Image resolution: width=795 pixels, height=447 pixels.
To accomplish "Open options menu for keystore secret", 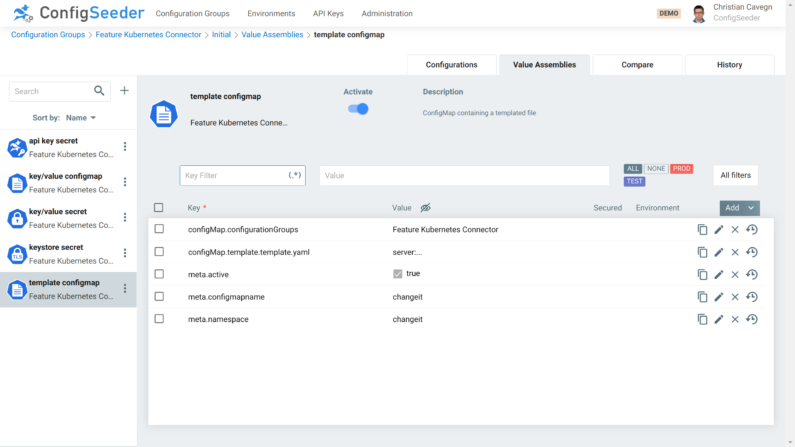I will [125, 253].
